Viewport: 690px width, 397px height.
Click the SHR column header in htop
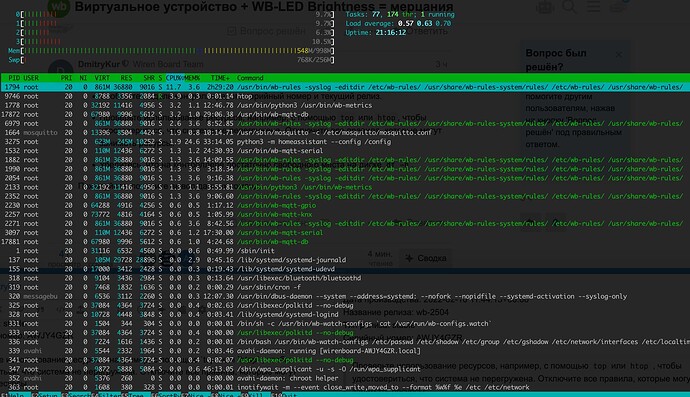pos(149,78)
